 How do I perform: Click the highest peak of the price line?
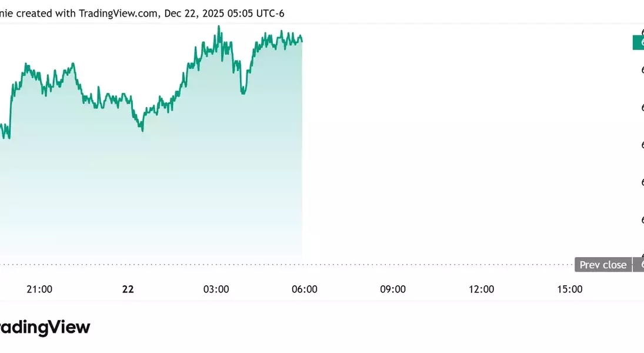coord(219,26)
